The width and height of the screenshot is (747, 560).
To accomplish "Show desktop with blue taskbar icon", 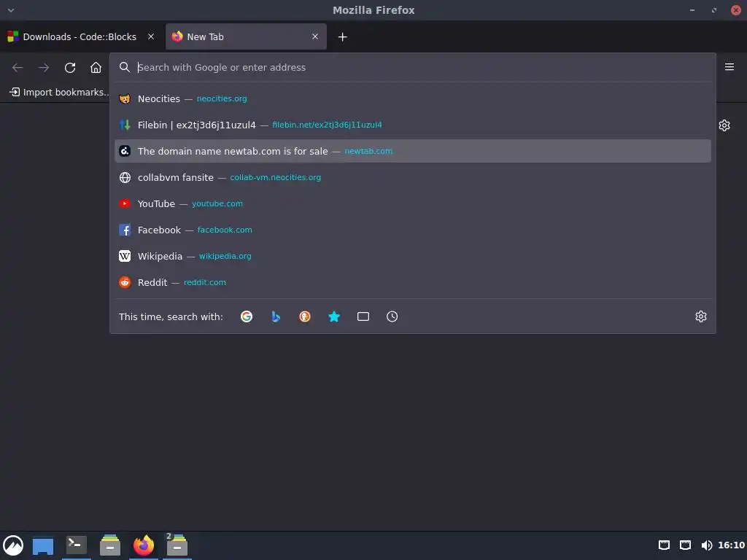I will [x=43, y=545].
